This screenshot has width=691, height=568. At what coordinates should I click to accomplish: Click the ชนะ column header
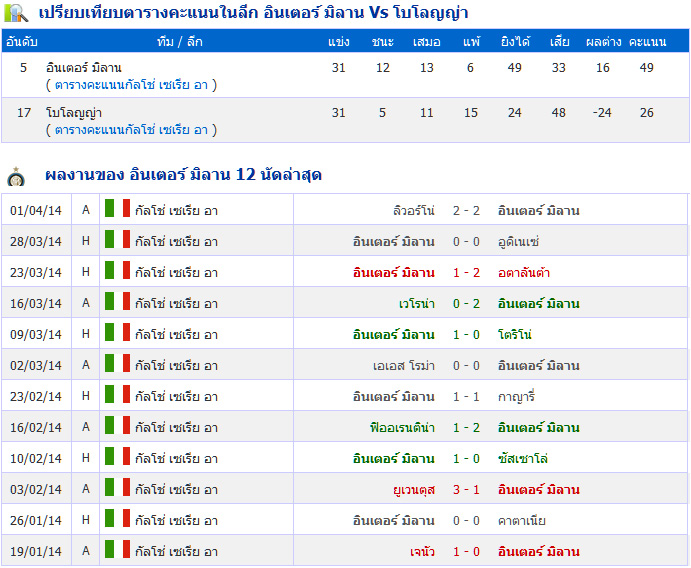[x=383, y=42]
